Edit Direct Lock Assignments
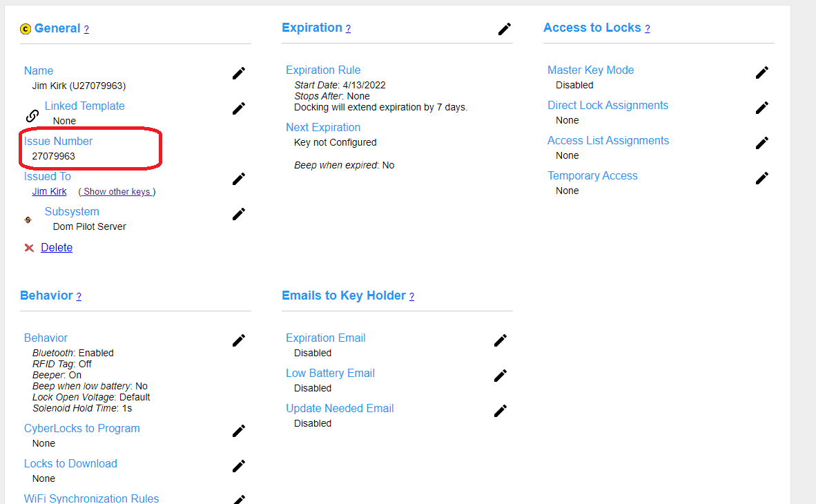 coord(762,108)
